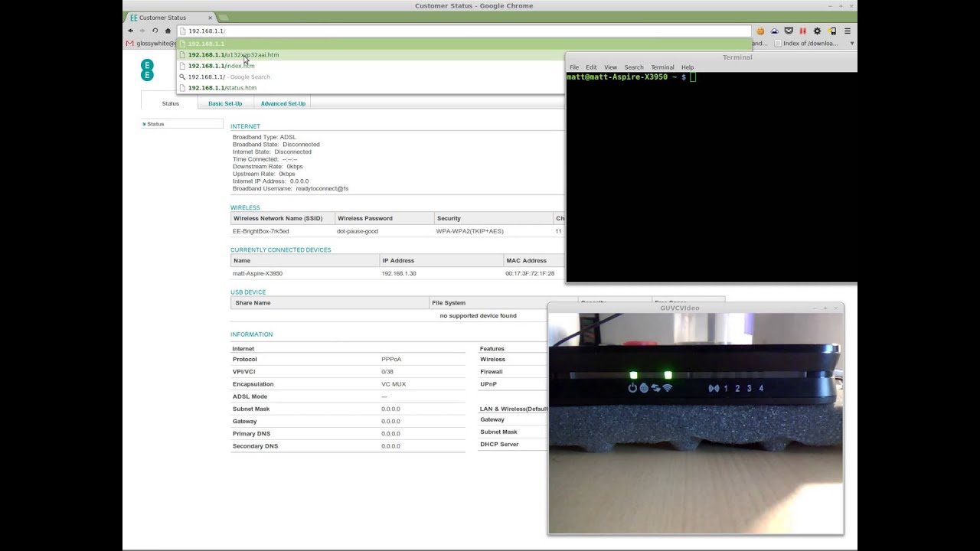Open the Terminal menu in the Terminal window
Screen dimensions: 980x551
pos(662,67)
